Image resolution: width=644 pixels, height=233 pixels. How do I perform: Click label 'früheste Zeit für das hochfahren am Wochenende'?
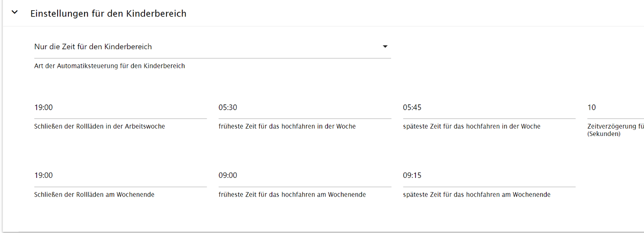[x=292, y=194]
